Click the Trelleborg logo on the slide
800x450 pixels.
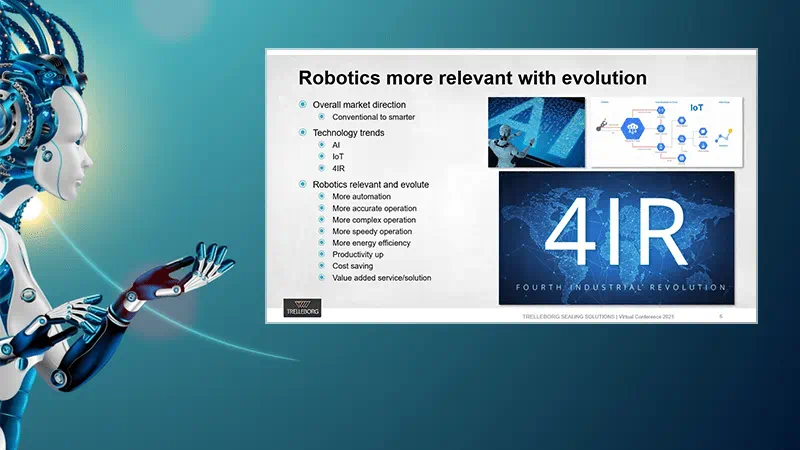click(x=302, y=308)
